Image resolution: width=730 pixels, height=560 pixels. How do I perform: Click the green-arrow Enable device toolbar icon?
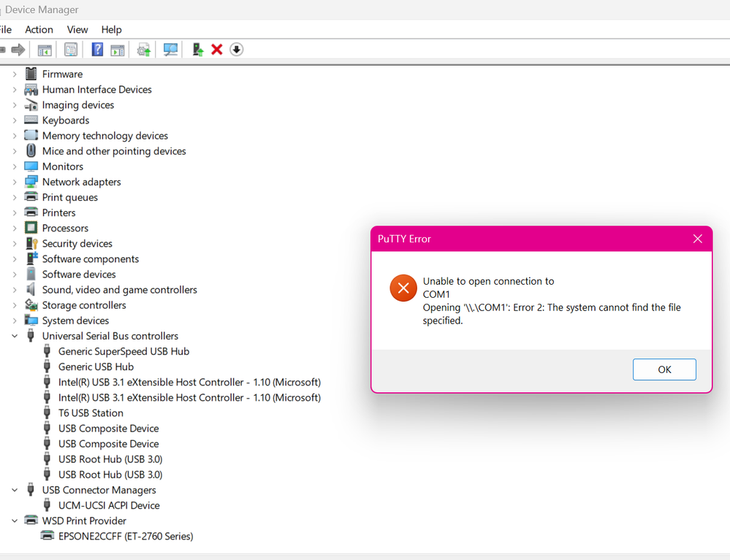[197, 50]
